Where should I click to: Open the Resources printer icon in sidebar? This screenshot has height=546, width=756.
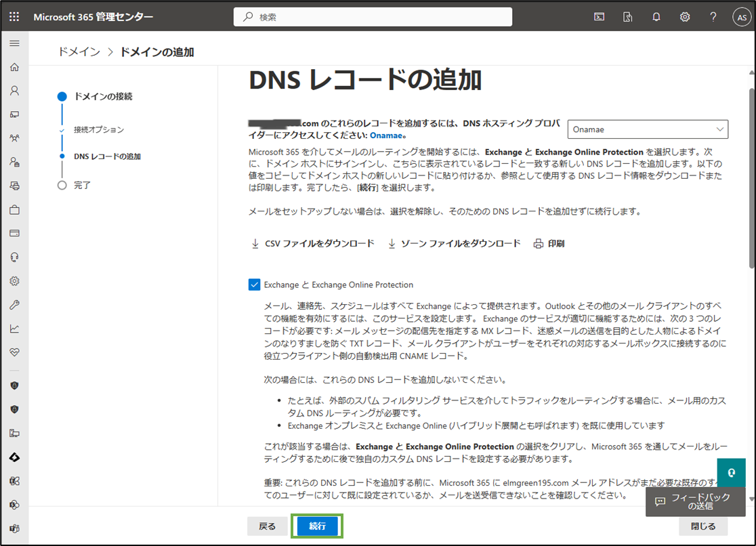pyautogui.click(x=14, y=186)
